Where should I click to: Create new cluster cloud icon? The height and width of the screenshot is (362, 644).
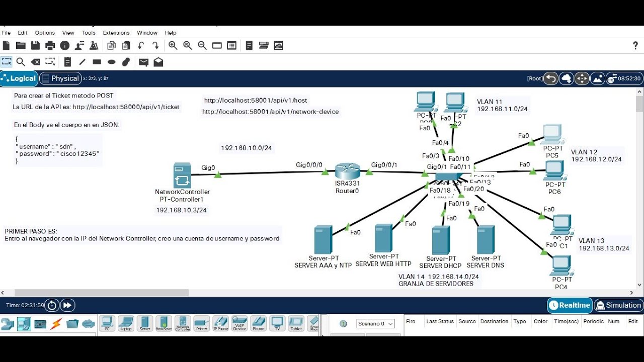point(567,78)
